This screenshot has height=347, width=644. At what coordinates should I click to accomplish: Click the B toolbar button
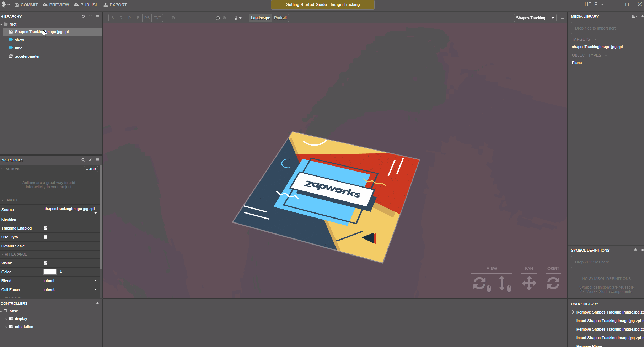tap(138, 18)
